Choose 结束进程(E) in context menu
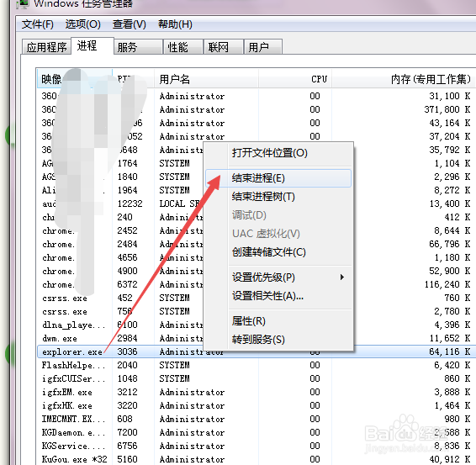This screenshot has width=476, height=465. tap(278, 178)
